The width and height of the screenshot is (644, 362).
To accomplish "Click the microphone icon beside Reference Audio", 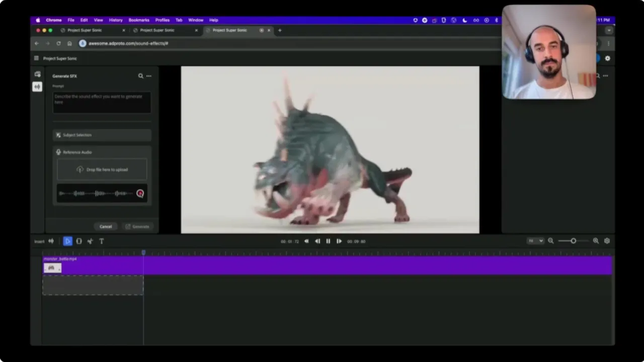I will (58, 152).
